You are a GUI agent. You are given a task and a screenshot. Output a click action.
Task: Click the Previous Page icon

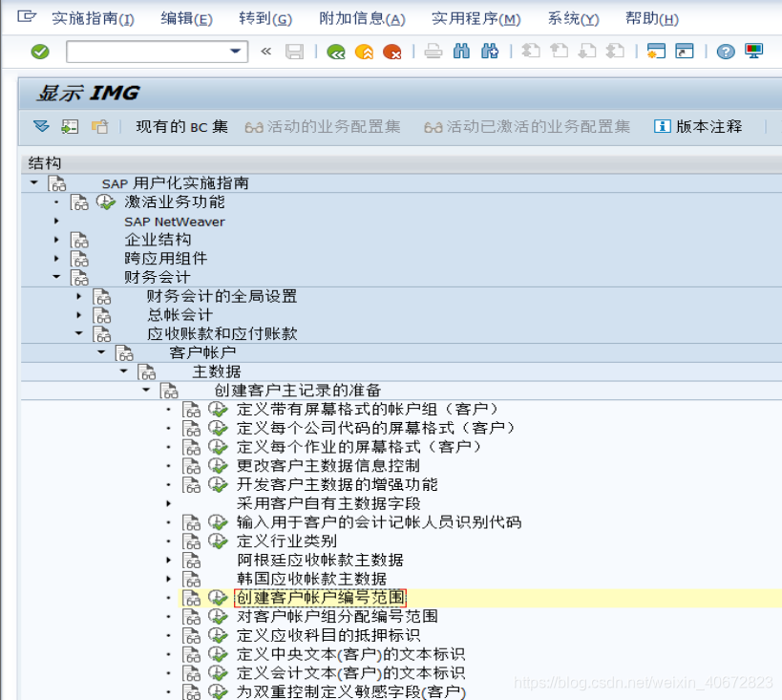click(560, 52)
